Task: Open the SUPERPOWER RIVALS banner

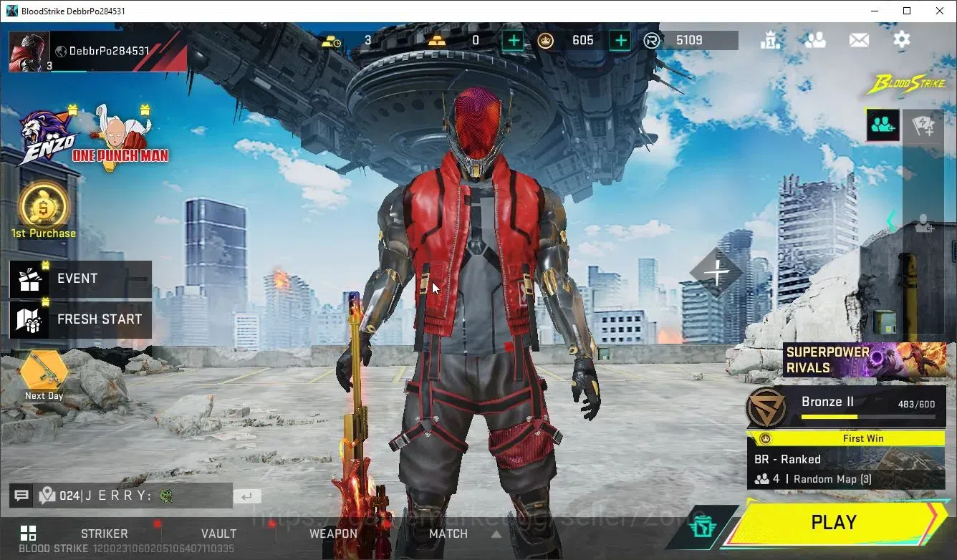Action: [864, 359]
